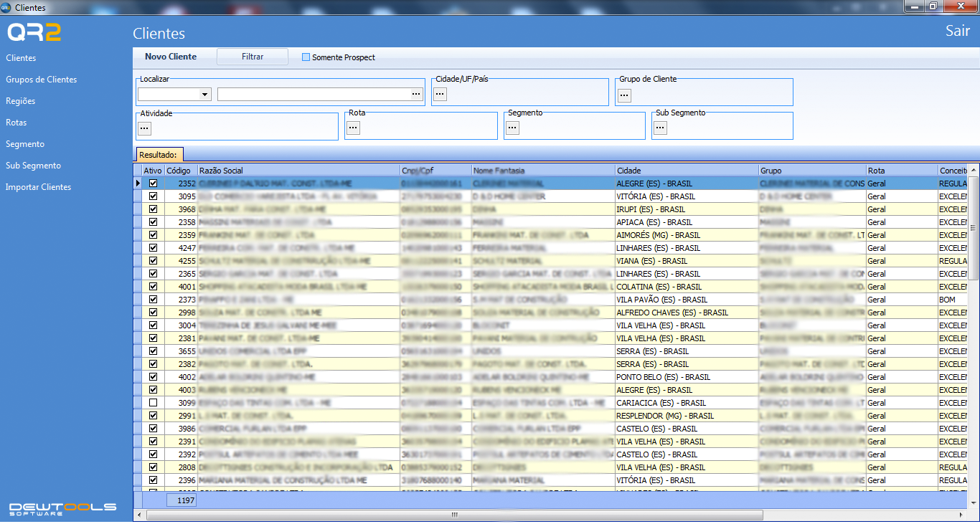Open Sub Segmento in the sidebar
This screenshot has width=980, height=524.
pyautogui.click(x=34, y=166)
